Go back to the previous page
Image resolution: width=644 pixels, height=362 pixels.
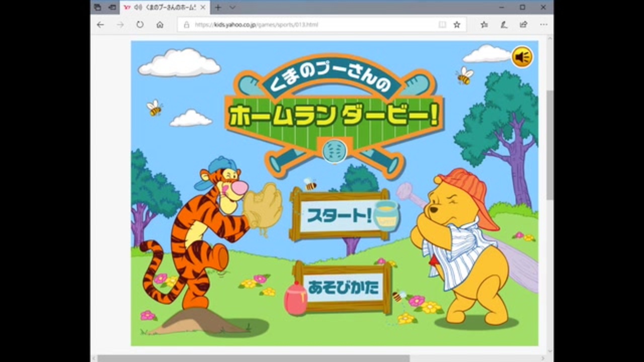(x=100, y=24)
